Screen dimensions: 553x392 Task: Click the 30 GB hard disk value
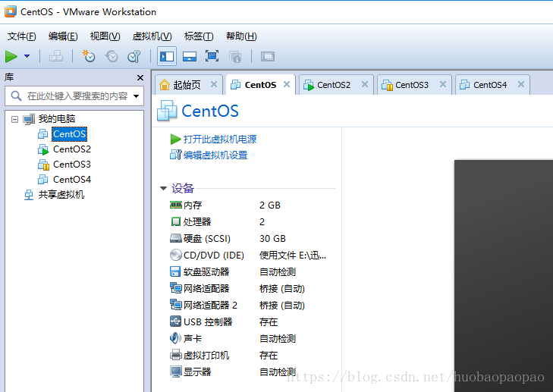tap(272, 239)
